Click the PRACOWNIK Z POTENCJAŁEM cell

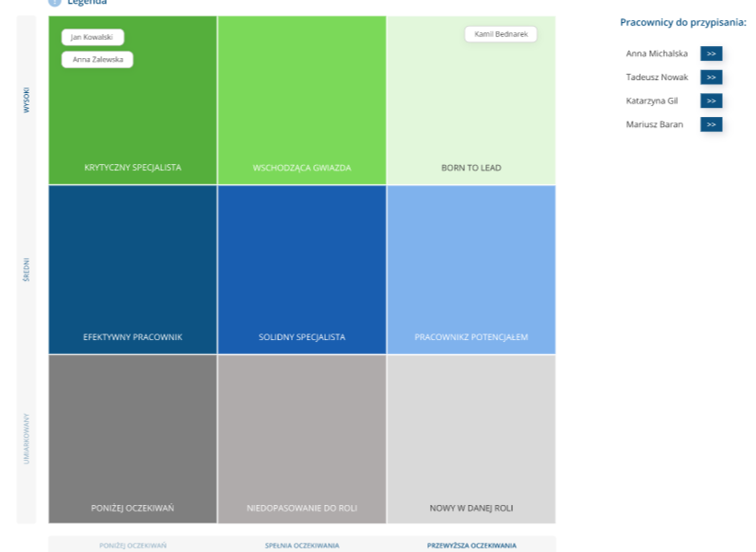471,270
